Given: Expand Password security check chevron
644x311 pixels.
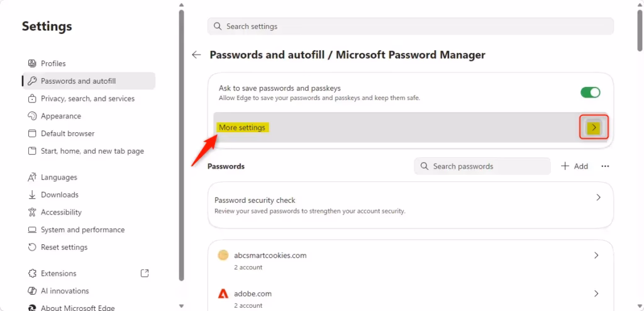Looking at the screenshot, I should coord(597,198).
